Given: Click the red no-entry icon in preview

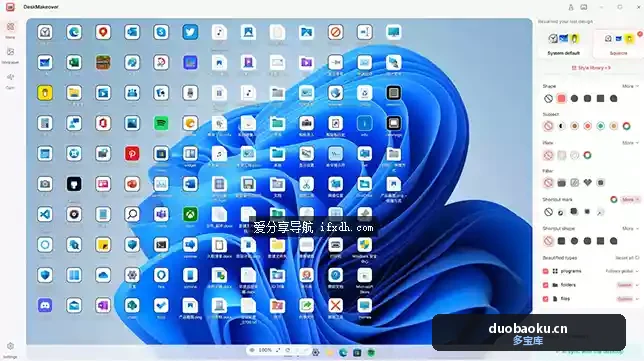Looking at the screenshot, I should 336,32.
